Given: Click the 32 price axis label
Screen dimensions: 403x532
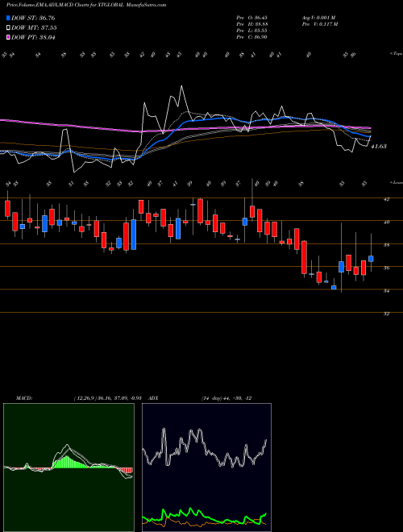Looking at the screenshot, I should (386, 314).
